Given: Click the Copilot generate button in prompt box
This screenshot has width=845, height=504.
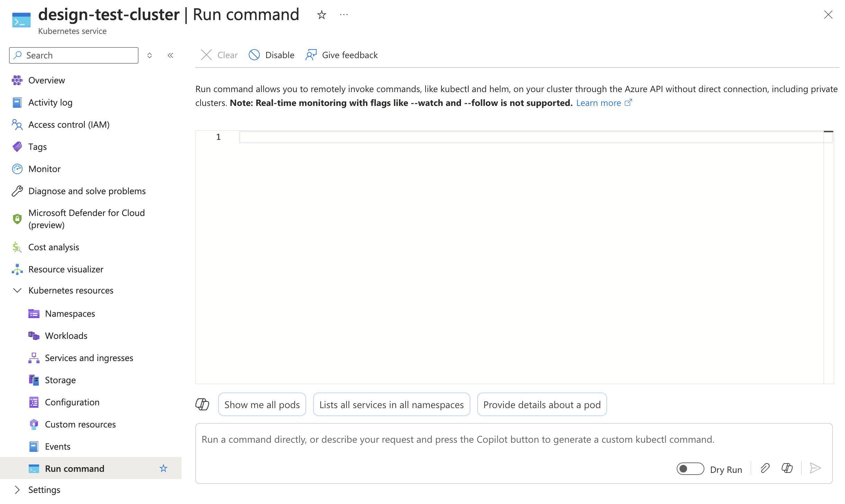Looking at the screenshot, I should point(787,469).
